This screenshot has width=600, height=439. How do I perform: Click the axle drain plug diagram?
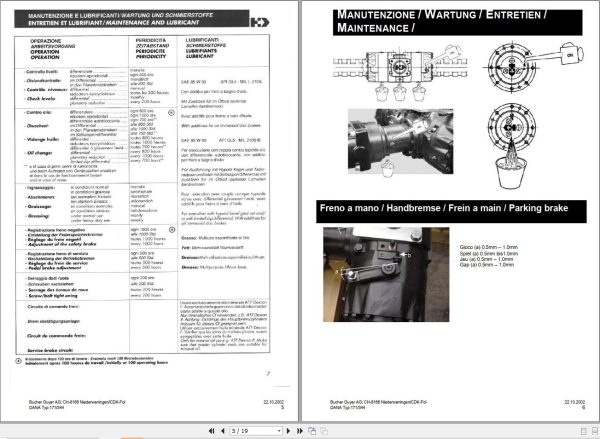pos(400,72)
